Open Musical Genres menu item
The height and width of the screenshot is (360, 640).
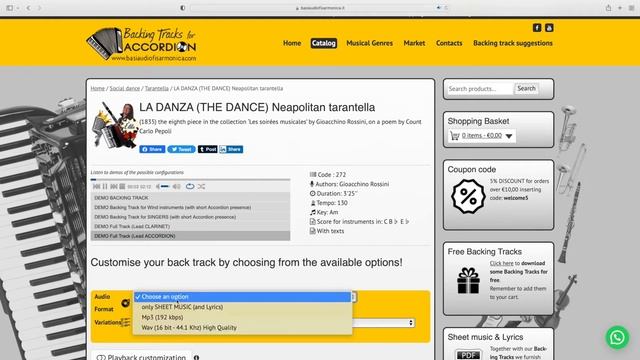tap(369, 43)
